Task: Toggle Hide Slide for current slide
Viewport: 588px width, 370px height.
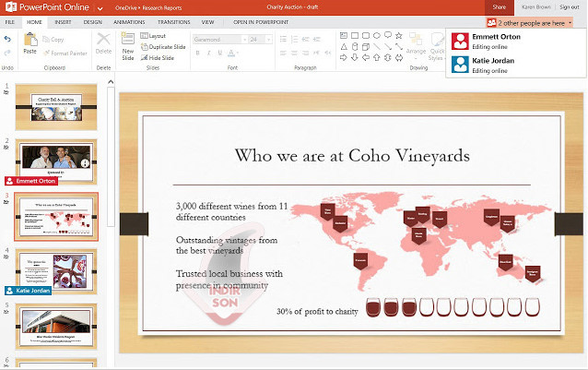Action: (x=158, y=58)
